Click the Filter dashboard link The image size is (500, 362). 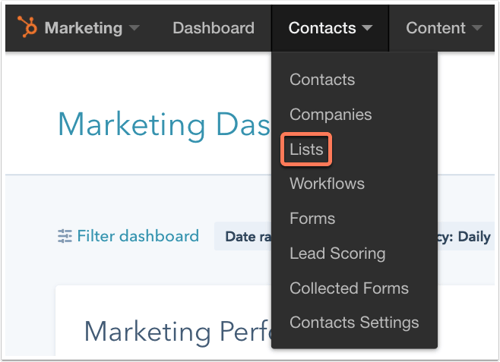point(138,236)
